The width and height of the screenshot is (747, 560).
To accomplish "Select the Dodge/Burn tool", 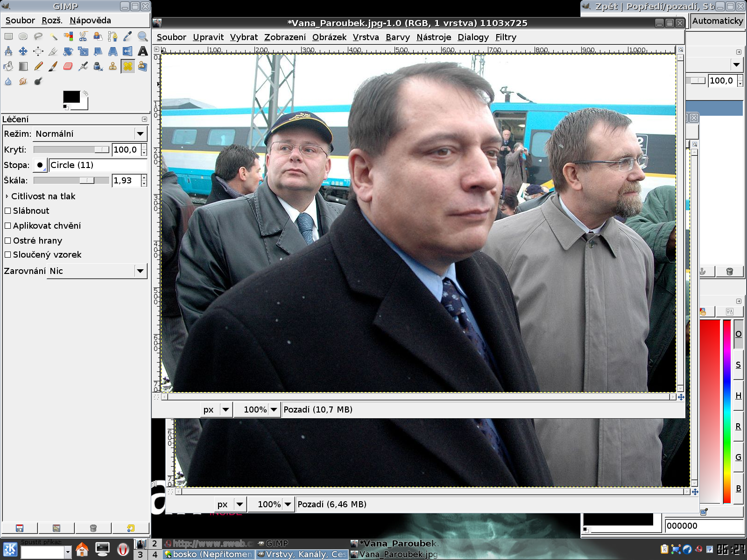I will [38, 81].
